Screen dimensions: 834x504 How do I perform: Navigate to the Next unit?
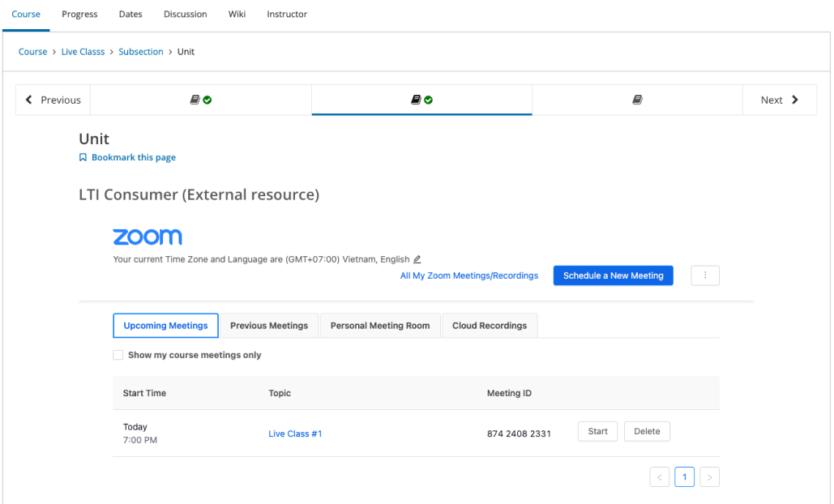click(x=779, y=100)
